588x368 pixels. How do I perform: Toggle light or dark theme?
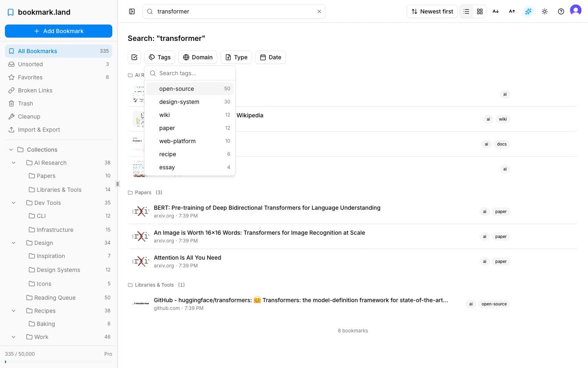545,11
